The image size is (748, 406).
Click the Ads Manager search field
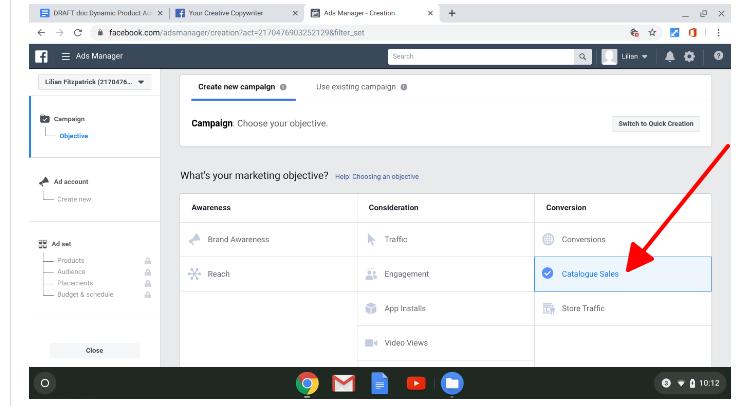tap(481, 56)
